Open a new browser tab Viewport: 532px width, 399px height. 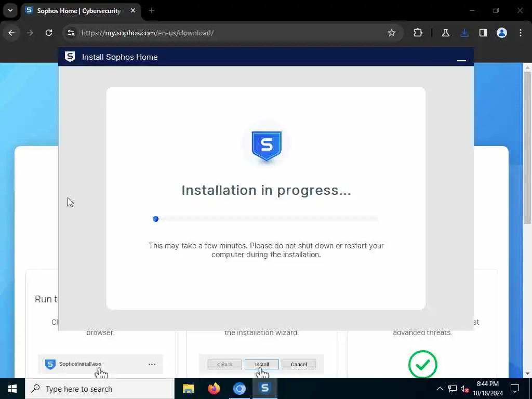pyautogui.click(x=152, y=10)
